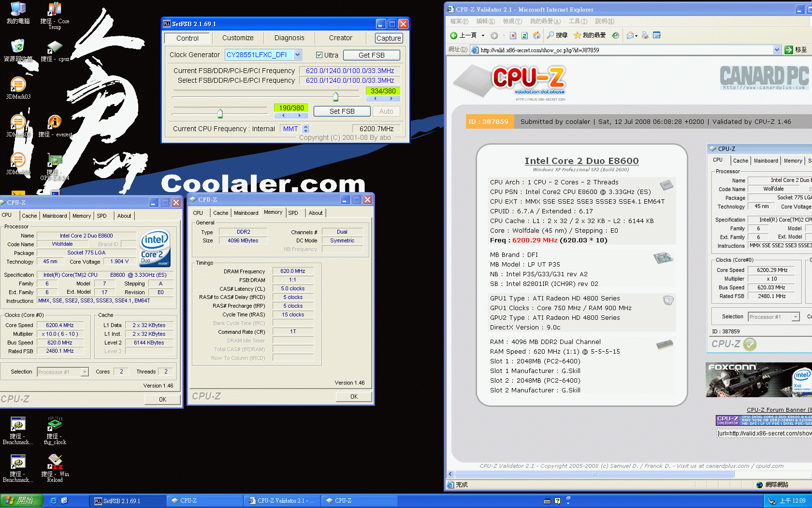Open the IE Search magnifier
The height and width of the screenshot is (508, 812).
(551, 35)
